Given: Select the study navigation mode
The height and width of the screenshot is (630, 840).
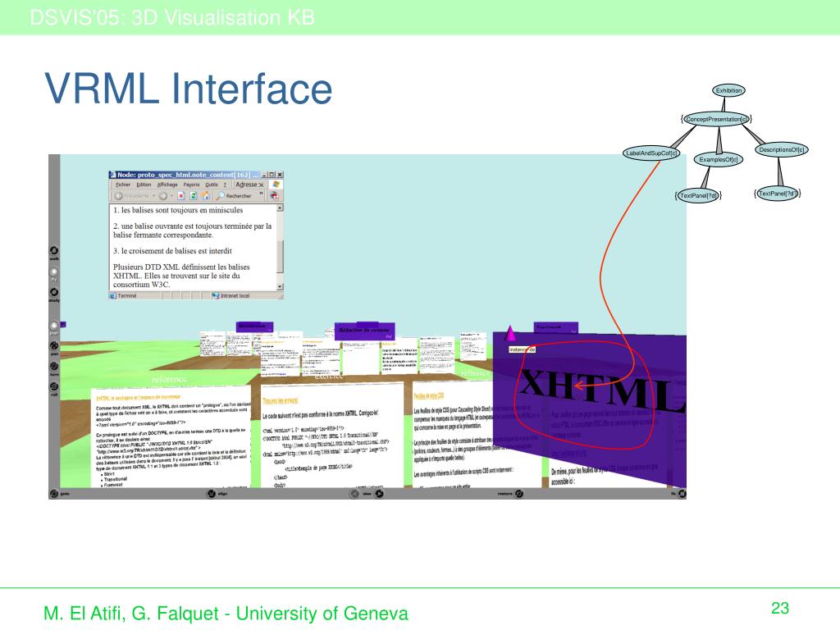Looking at the screenshot, I should [54, 293].
